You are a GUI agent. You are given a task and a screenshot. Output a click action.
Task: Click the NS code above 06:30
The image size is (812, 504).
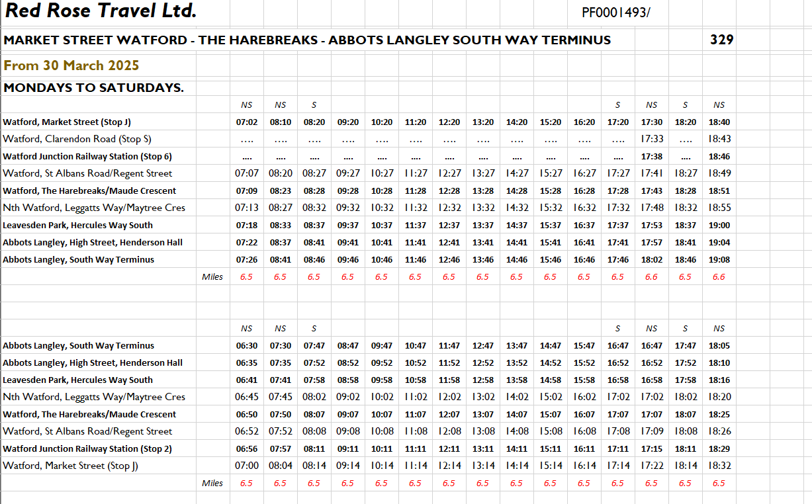[x=246, y=329]
